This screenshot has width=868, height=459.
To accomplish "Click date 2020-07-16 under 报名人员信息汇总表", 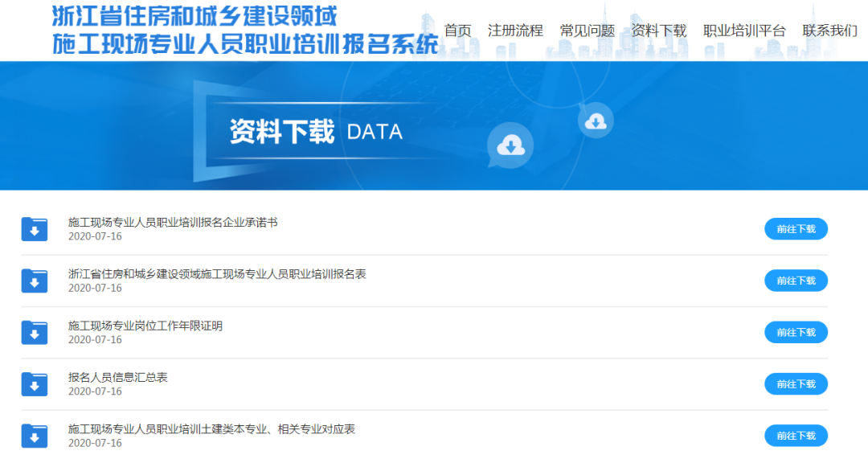I will pyautogui.click(x=95, y=391).
